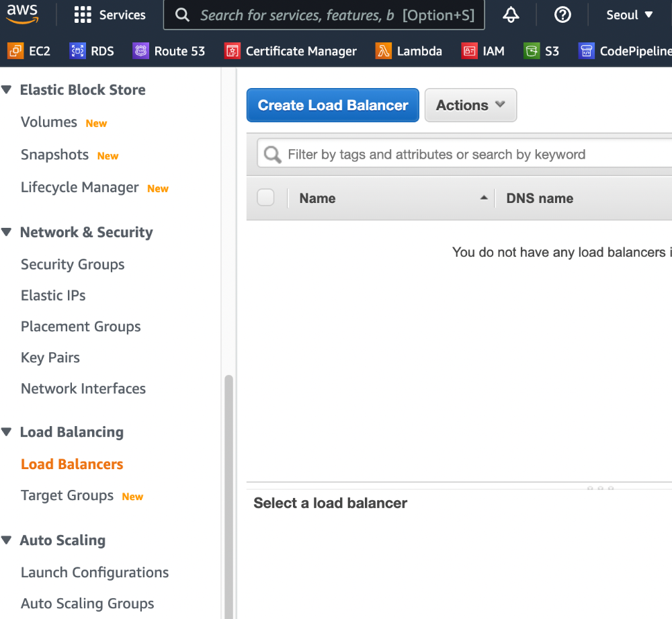
Task: Open the Actions dropdown
Action: click(470, 105)
